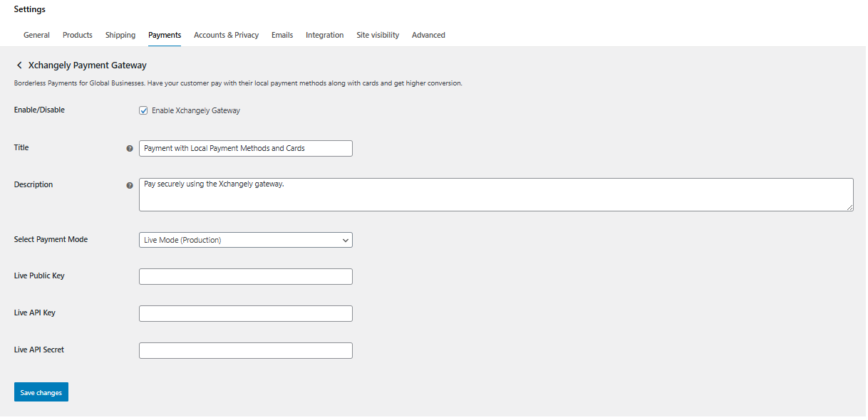Open the Integration tab
The height and width of the screenshot is (420, 868).
pyautogui.click(x=324, y=35)
